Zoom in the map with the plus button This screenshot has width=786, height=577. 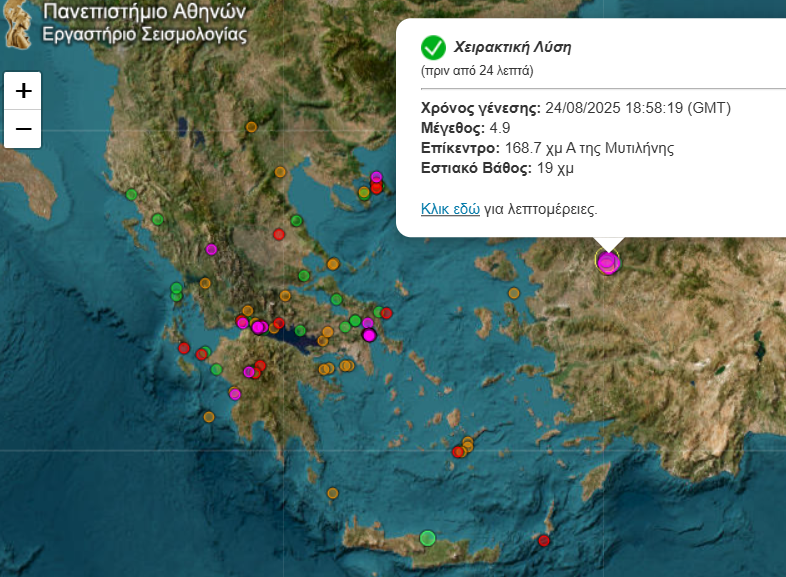23,91
